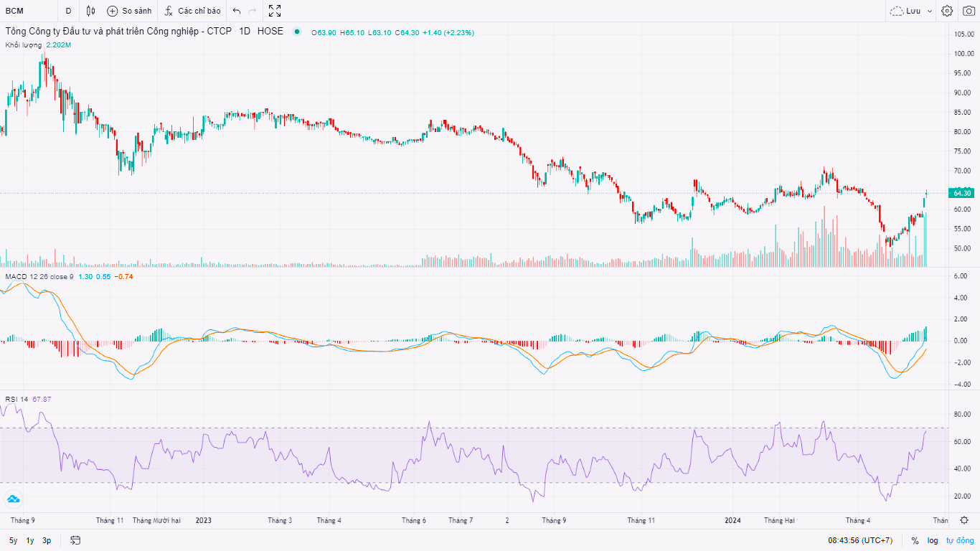Click the 80.00 label on RSI scale
Viewport: 980px width, 551px height.
(x=963, y=414)
